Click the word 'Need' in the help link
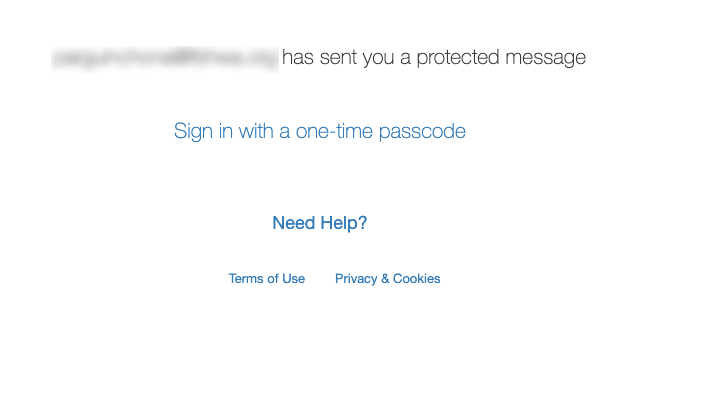The image size is (719, 417). [294, 223]
